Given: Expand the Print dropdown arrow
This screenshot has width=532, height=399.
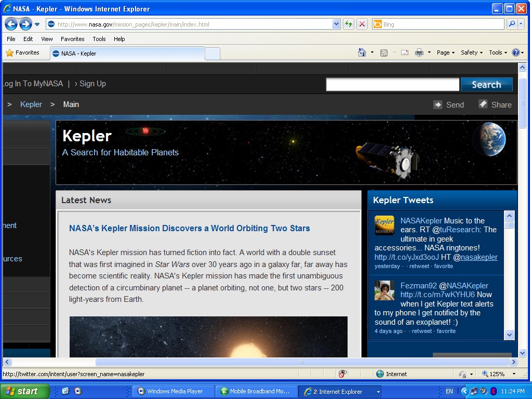Looking at the screenshot, I should click(x=429, y=52).
